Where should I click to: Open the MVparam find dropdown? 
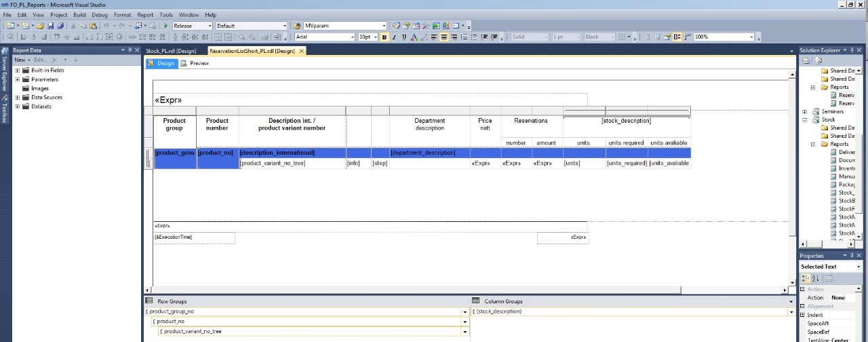coord(384,26)
